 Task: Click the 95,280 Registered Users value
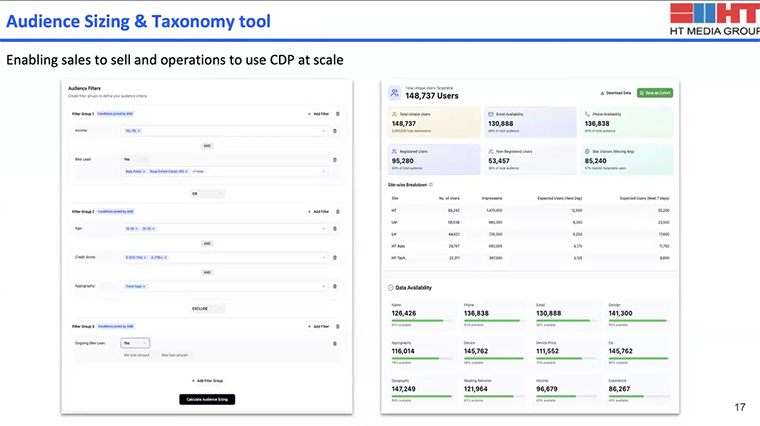coord(403,161)
